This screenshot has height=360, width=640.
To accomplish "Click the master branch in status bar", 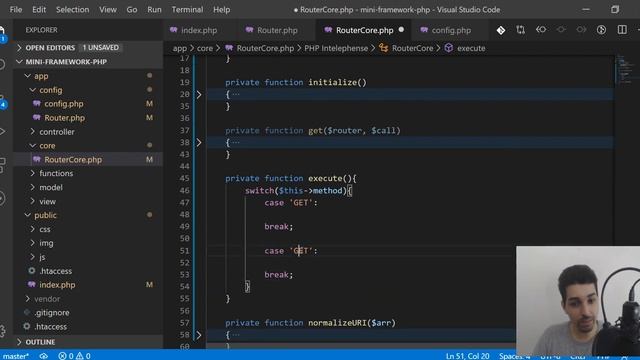I will (16, 356).
